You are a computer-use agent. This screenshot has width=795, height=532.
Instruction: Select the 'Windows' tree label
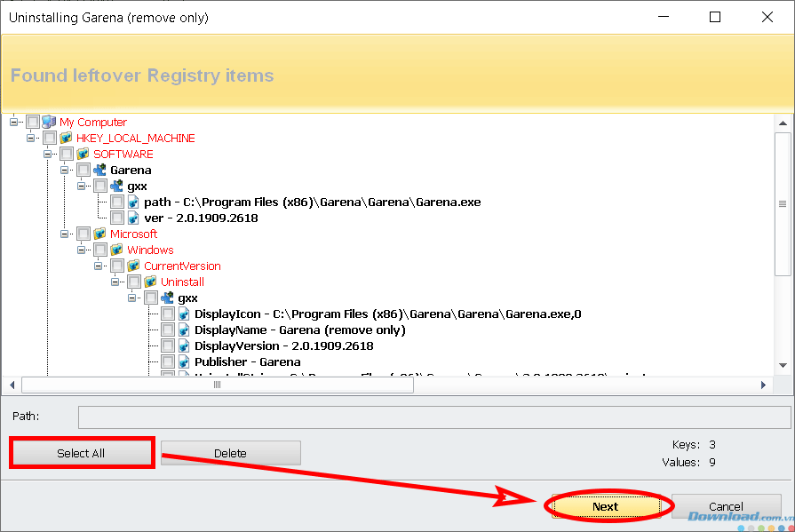point(151,250)
